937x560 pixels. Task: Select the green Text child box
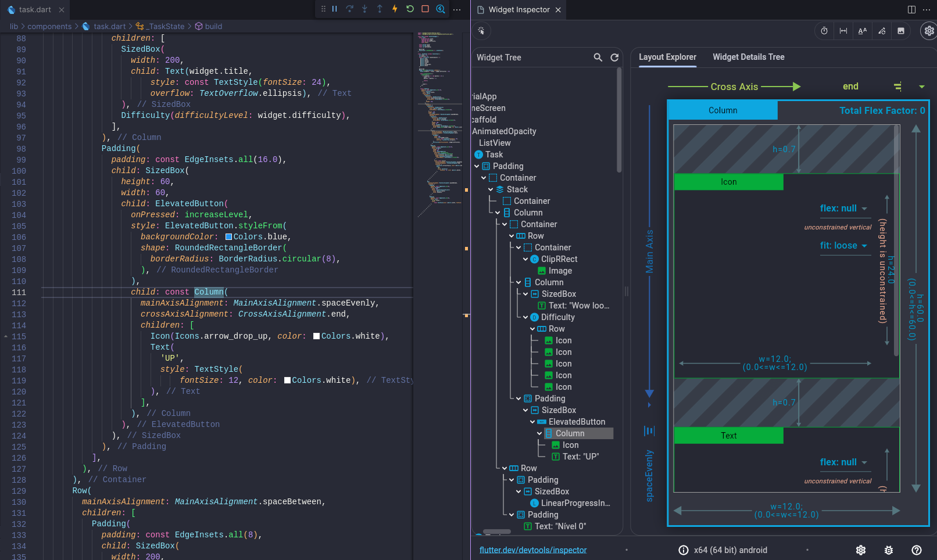coord(728,436)
